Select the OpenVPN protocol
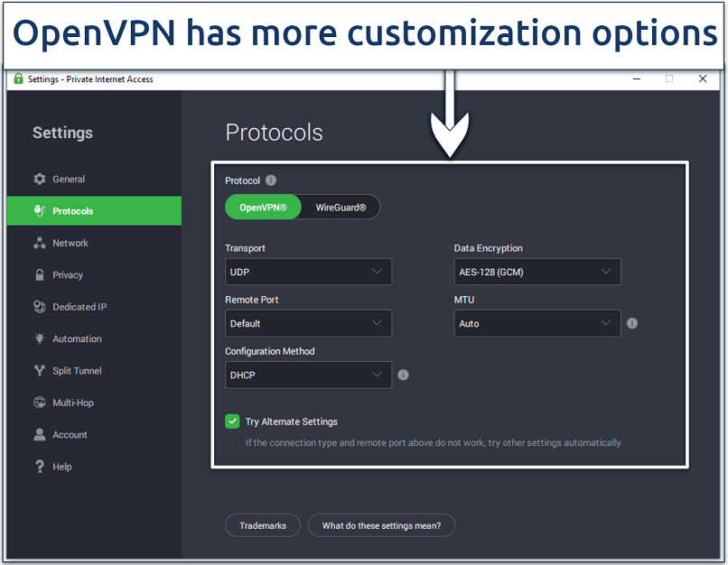The image size is (728, 565). click(263, 207)
